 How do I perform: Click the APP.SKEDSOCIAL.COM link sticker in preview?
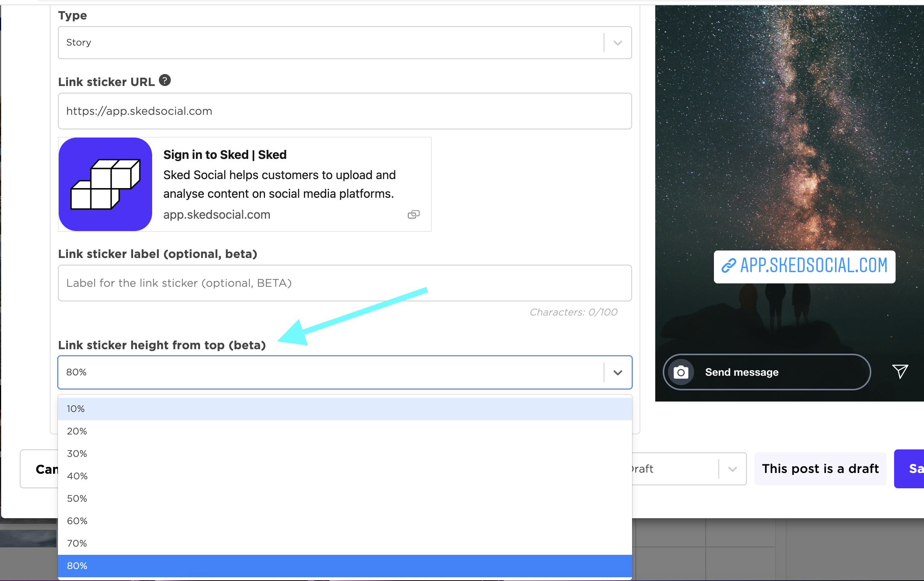[x=804, y=267]
